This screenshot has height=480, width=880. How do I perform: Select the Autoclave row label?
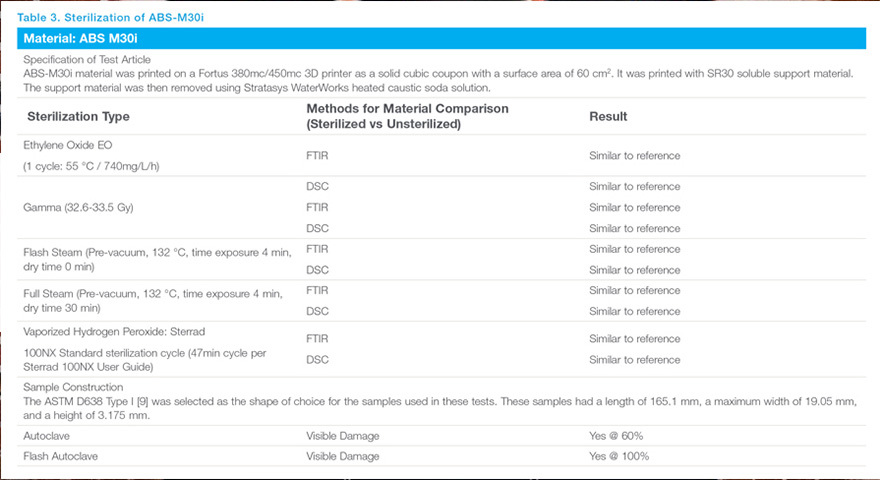coord(45,436)
